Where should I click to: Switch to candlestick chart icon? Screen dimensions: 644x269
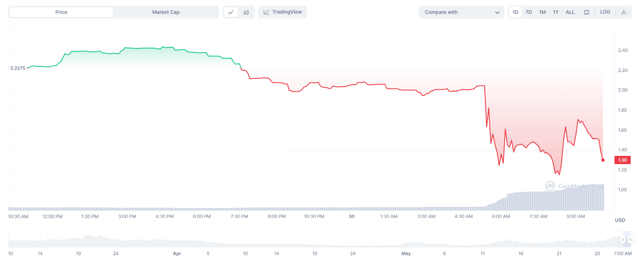[246, 12]
